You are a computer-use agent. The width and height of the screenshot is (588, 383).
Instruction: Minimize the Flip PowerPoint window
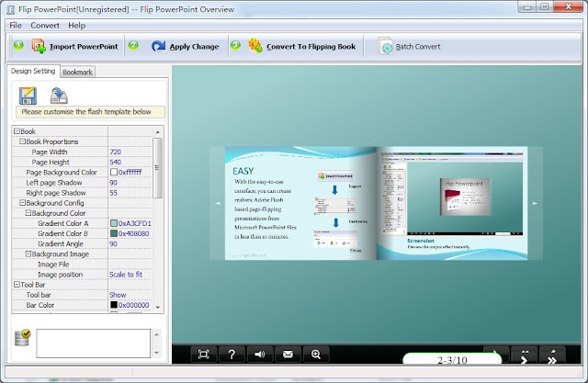[527, 6]
